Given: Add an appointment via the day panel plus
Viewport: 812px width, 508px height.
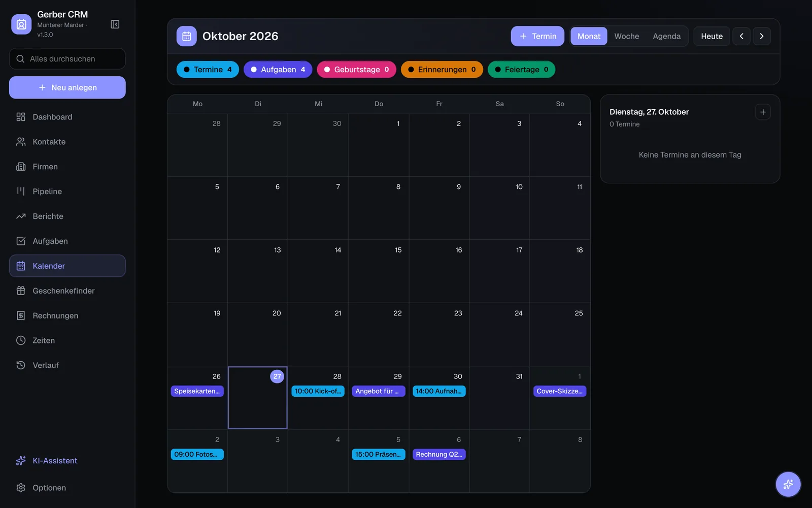Looking at the screenshot, I should pyautogui.click(x=763, y=112).
